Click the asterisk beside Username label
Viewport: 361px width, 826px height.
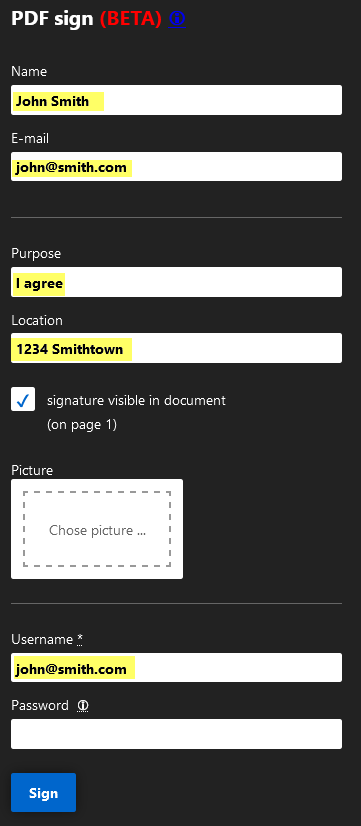pos(80,640)
